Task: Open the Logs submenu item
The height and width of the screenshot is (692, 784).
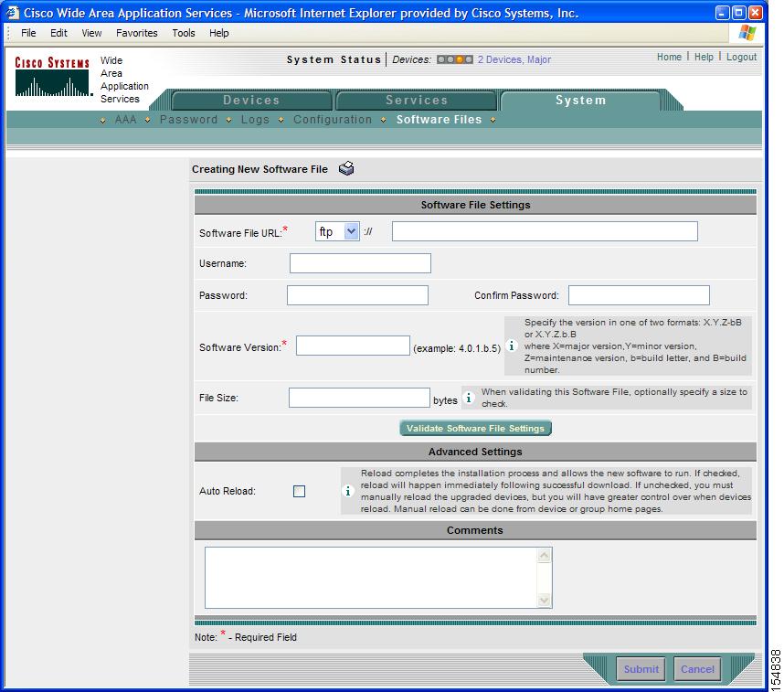Action: point(255,120)
